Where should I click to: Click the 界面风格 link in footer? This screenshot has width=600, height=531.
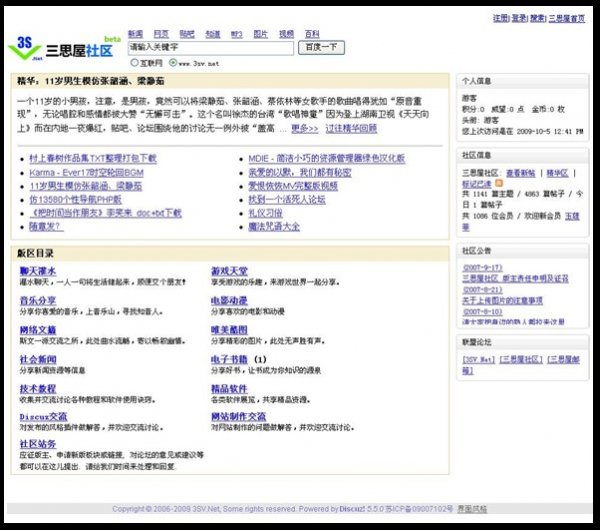(x=472, y=509)
